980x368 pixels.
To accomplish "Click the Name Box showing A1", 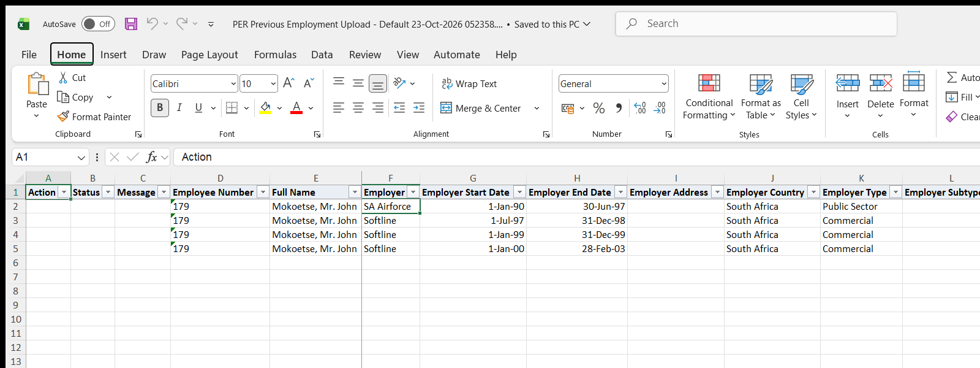I will point(50,157).
